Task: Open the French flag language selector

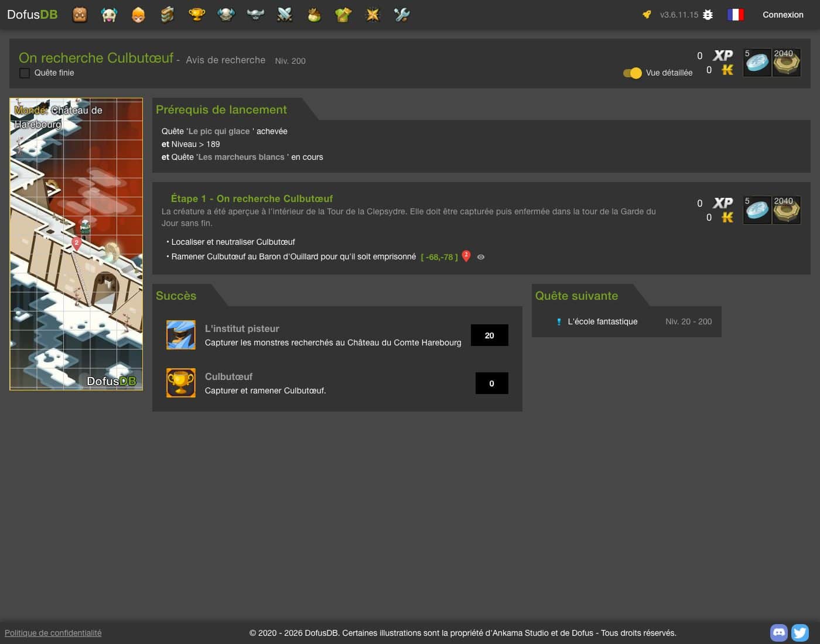Action: click(x=735, y=15)
